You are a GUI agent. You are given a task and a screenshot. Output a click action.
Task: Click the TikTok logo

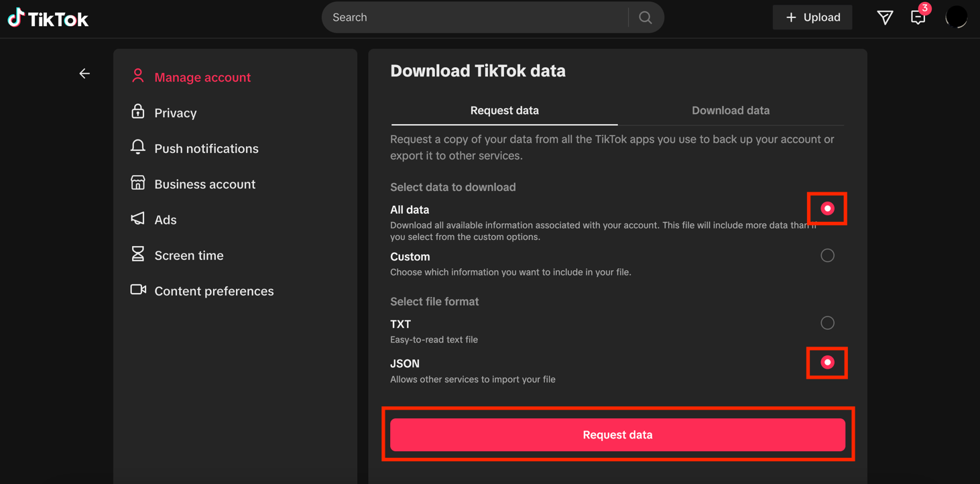pyautogui.click(x=47, y=17)
